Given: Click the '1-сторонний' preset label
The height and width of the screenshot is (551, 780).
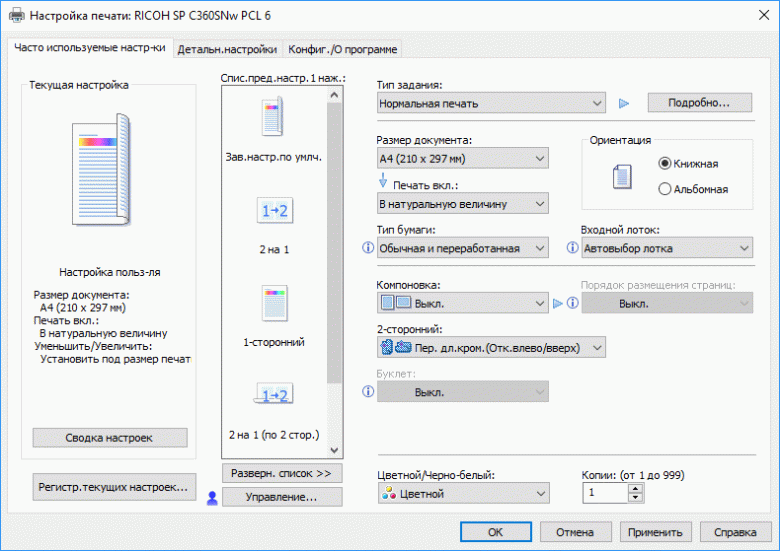Looking at the screenshot, I should click(x=274, y=342).
